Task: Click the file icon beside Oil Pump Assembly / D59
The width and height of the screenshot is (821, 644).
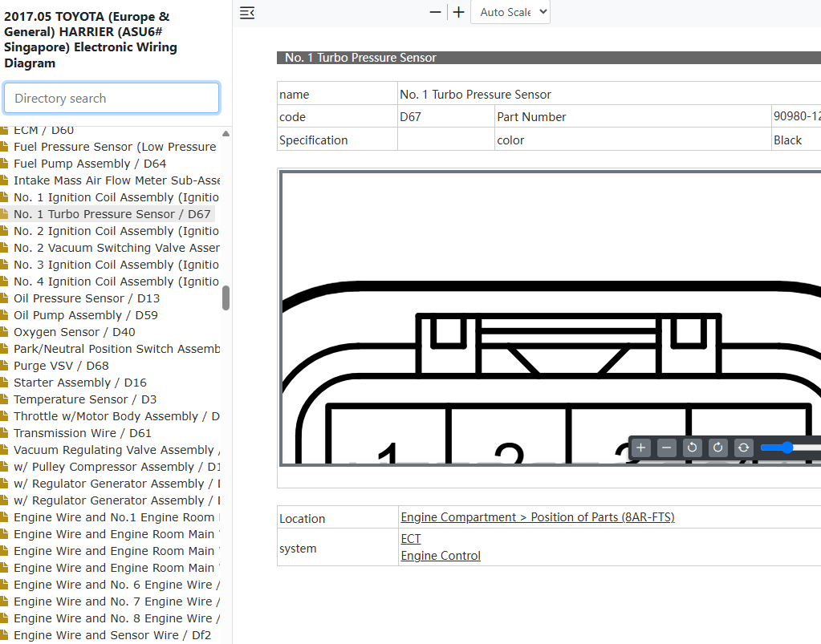Action: point(4,315)
